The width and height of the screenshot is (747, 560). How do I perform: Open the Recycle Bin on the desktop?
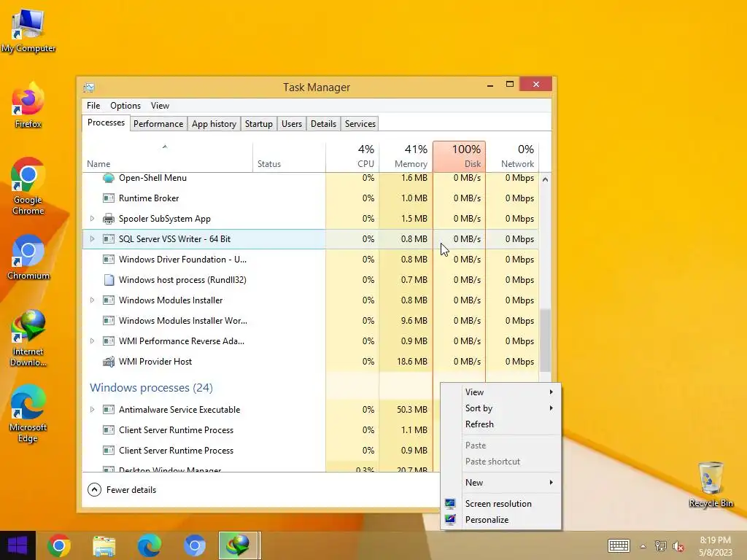coord(711,485)
